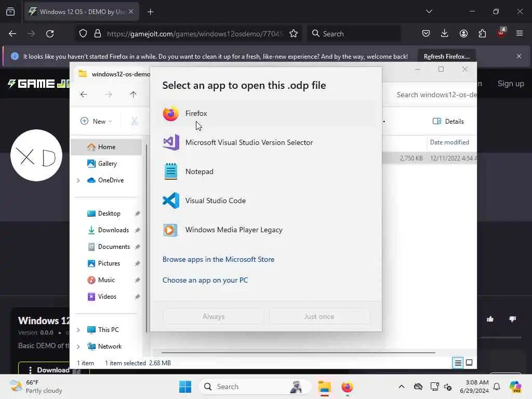Click the Explorer search box
Image resolution: width=532 pixels, height=399 pixels.
(435, 95)
